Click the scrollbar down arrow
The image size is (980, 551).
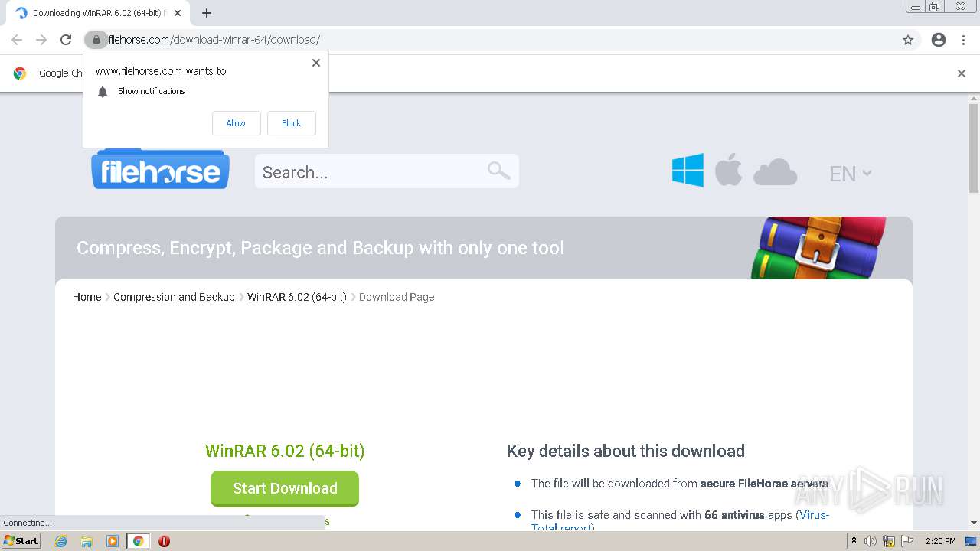pos(974,523)
